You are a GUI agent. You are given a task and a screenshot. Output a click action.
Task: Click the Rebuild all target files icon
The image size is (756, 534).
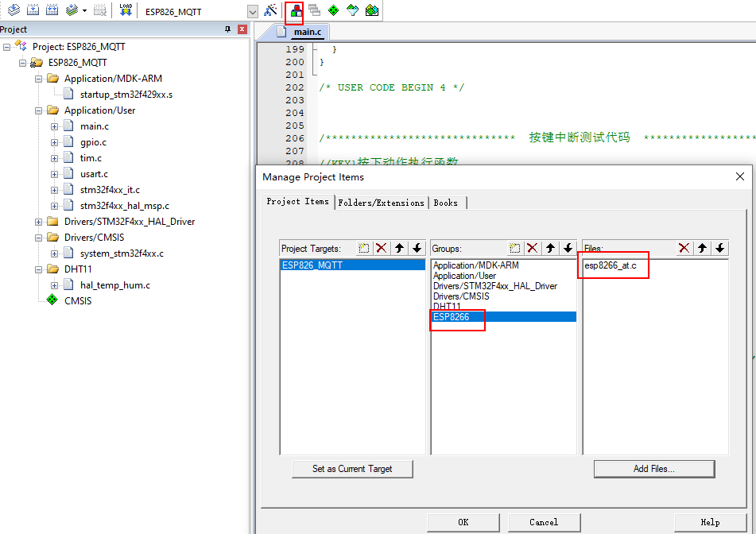52,10
